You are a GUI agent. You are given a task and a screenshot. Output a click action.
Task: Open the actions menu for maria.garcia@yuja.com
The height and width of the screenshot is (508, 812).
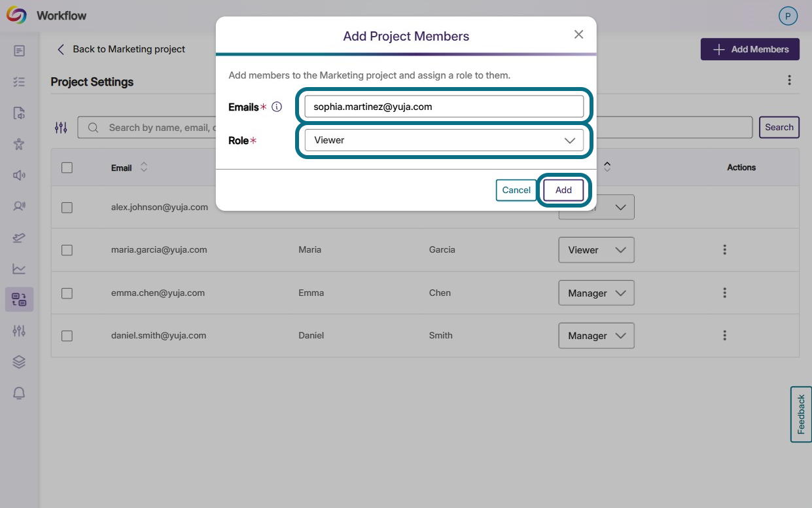[724, 249]
